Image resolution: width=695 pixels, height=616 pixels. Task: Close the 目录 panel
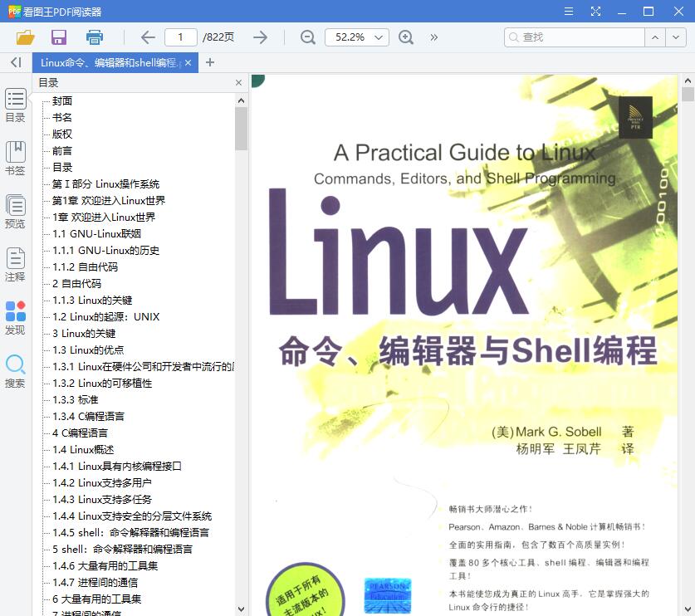point(239,83)
